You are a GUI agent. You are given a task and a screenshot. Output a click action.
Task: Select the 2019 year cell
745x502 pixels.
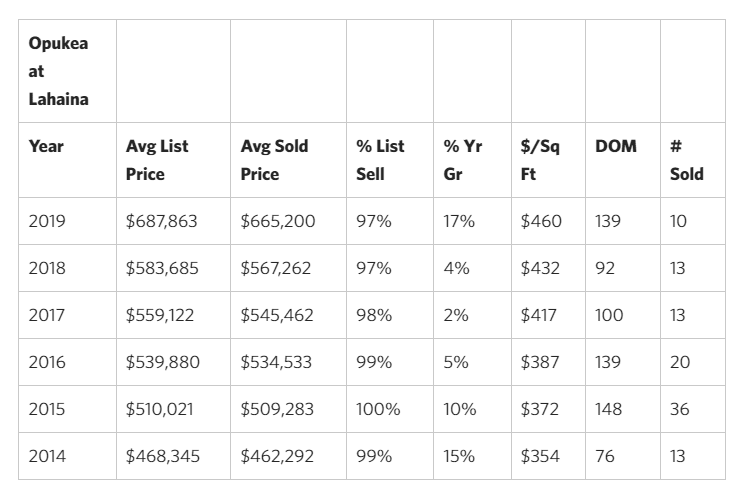click(47, 221)
